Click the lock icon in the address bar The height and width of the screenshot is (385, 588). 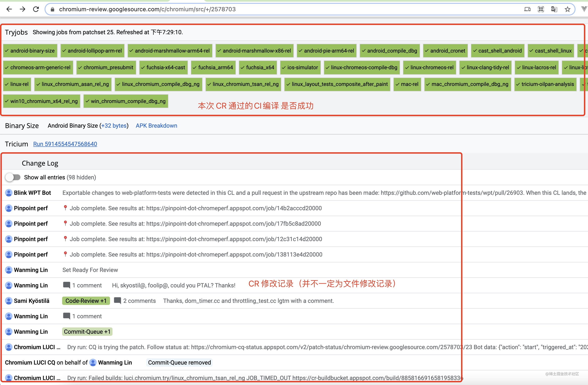(x=52, y=9)
